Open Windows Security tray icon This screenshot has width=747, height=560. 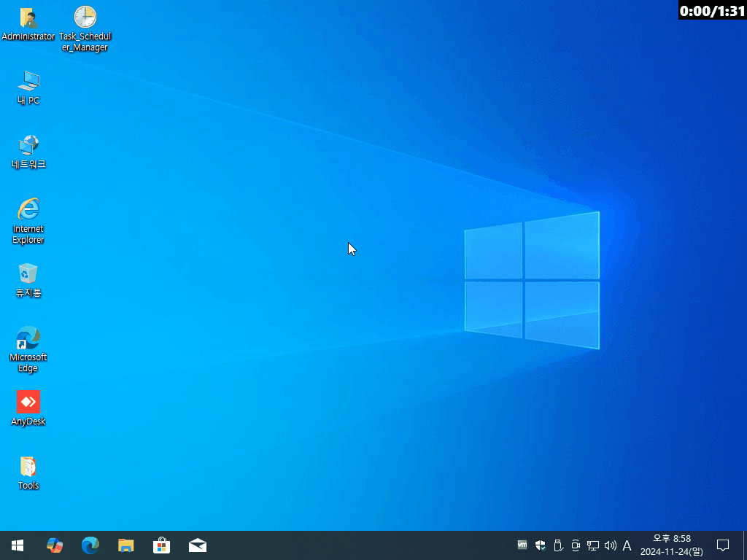click(541, 545)
